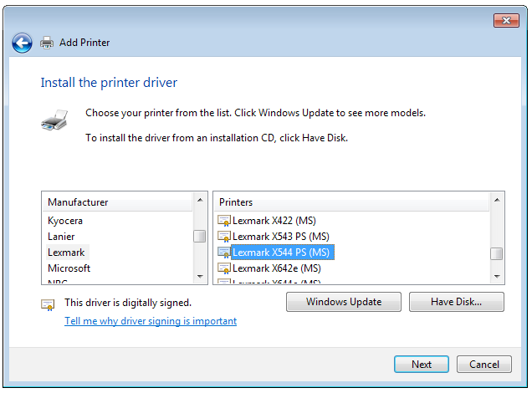Click Manufacturer list scroll up arrow

click(x=200, y=200)
